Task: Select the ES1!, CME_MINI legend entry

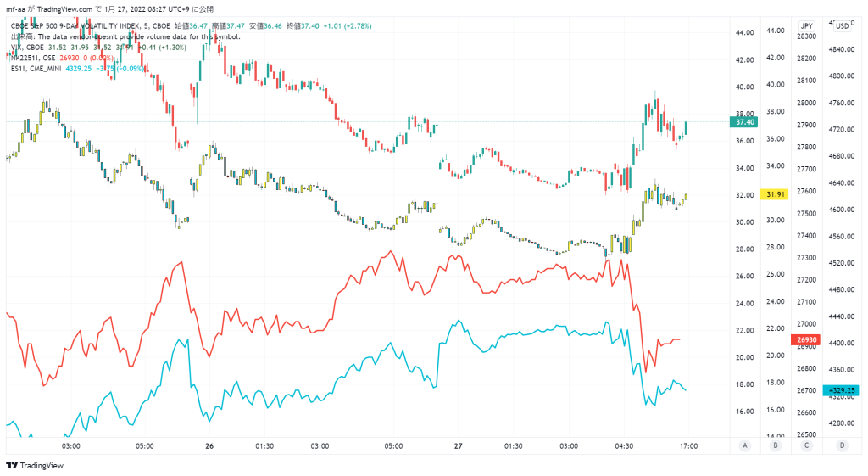Action: click(36, 69)
